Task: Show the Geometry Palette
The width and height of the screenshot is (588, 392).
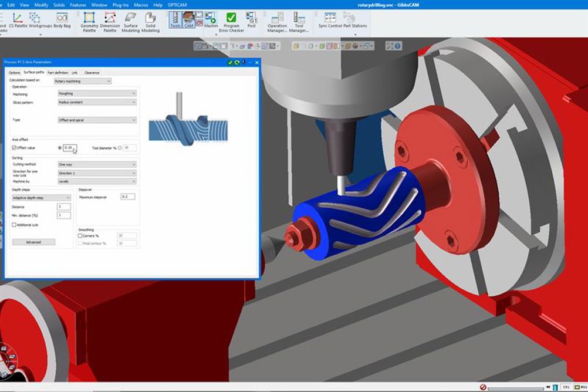Action: (x=89, y=22)
